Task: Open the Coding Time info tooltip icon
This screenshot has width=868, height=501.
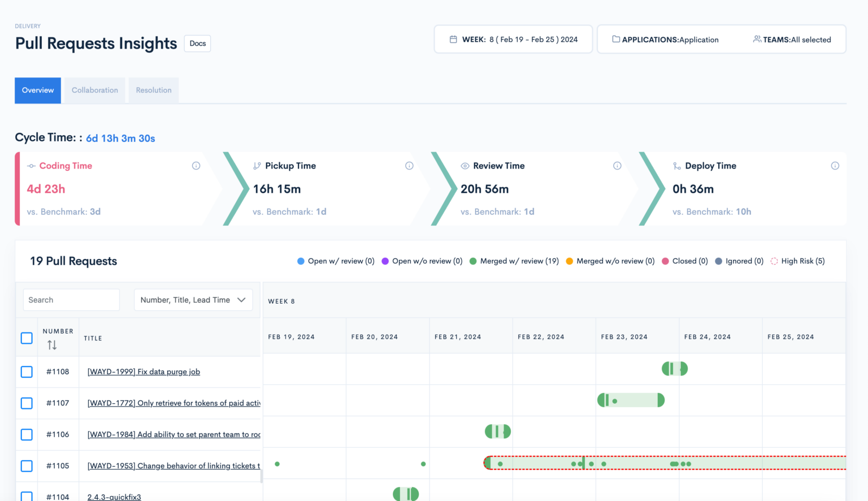Action: tap(196, 166)
